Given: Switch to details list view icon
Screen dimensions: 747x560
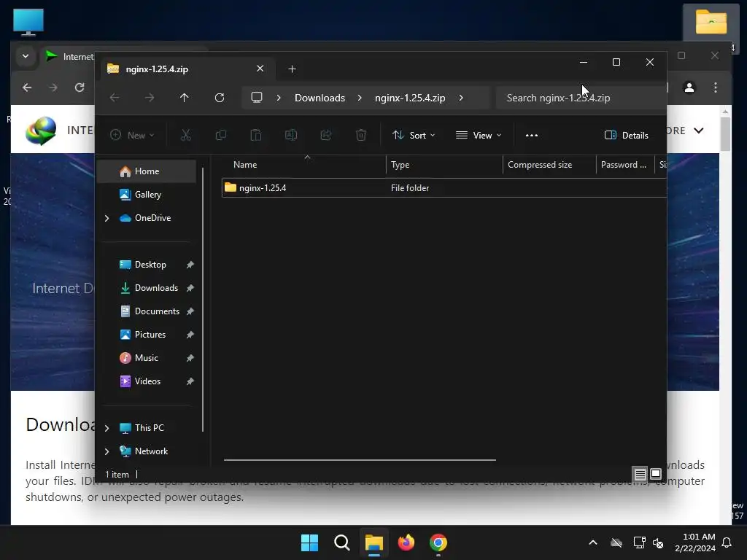Looking at the screenshot, I should pos(640,474).
